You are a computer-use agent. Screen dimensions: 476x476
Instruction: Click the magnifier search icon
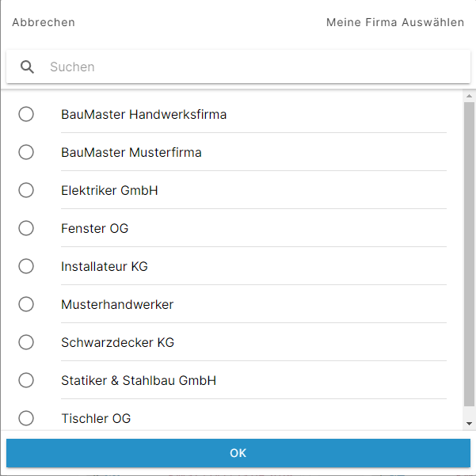click(27, 67)
